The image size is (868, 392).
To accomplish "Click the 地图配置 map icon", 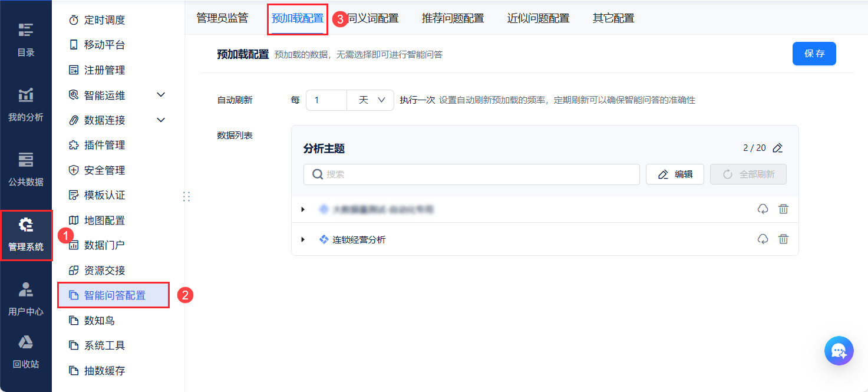I will pos(74,220).
